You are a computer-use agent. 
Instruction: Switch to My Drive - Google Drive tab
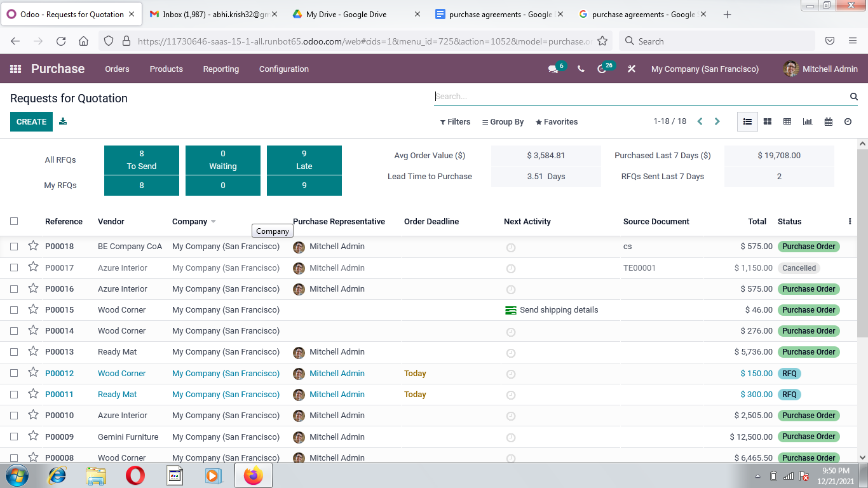tap(356, 14)
